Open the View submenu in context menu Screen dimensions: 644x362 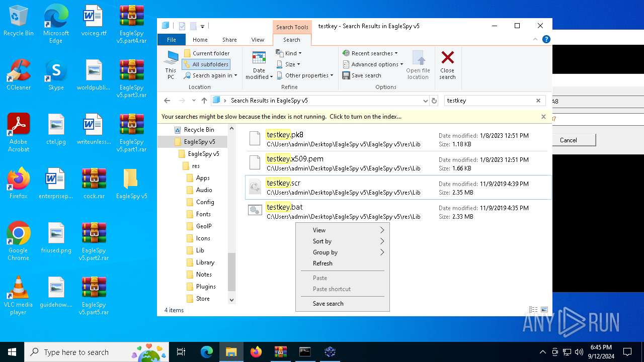tap(343, 230)
